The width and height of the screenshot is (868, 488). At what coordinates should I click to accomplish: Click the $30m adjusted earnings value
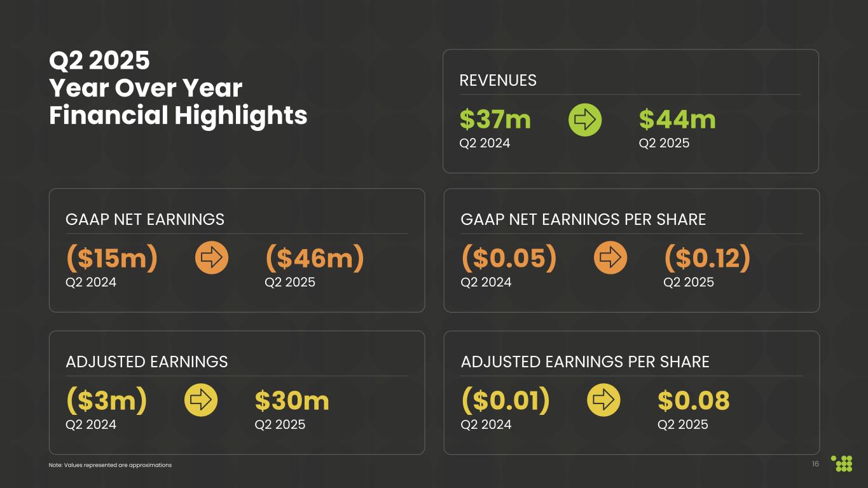click(x=292, y=400)
